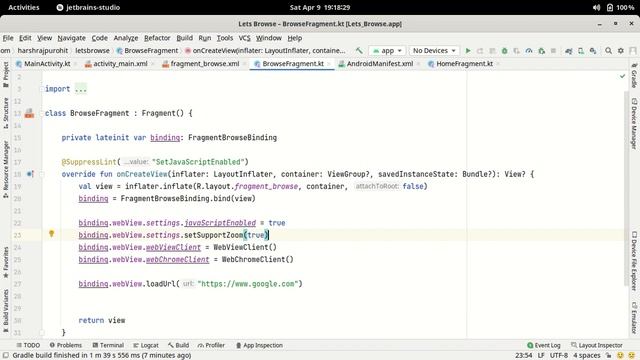This screenshot has height=360, width=640.
Task: Open the AVD Device Manager toolbar icon
Action: coord(581,51)
